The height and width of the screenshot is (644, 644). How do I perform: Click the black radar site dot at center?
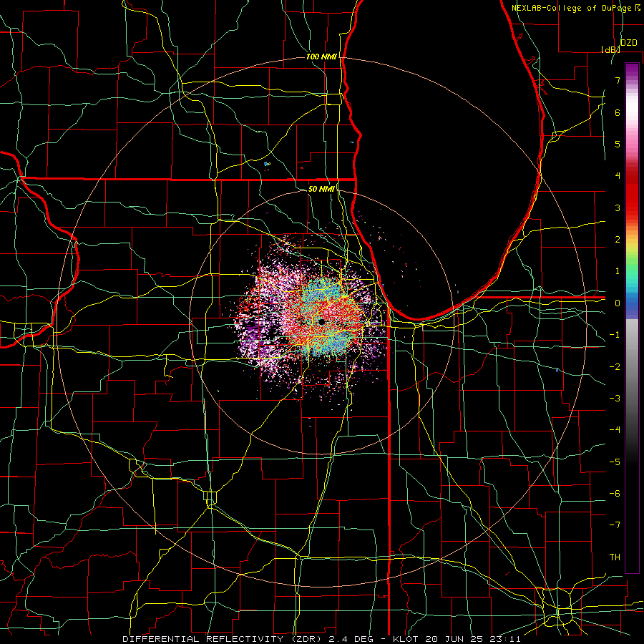pos(322,322)
